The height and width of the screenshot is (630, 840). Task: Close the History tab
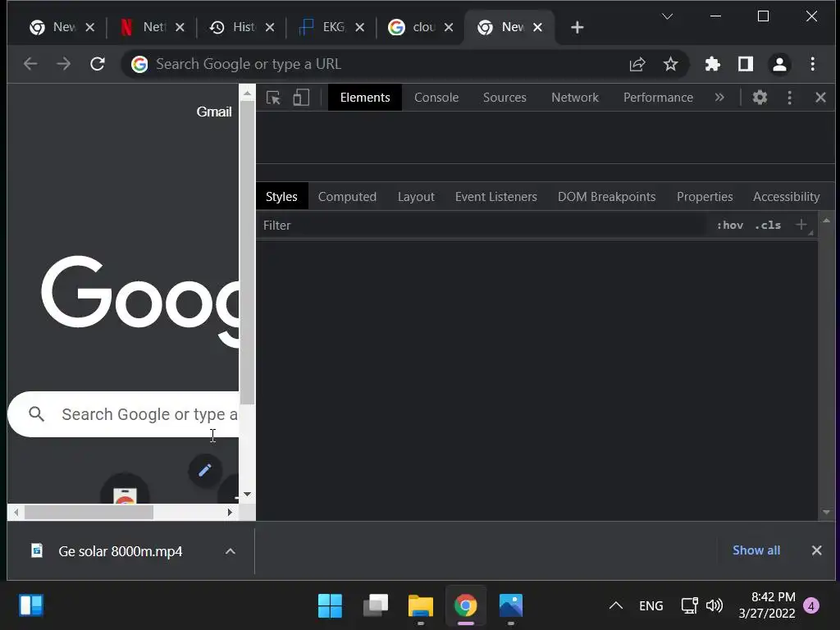coord(270,27)
